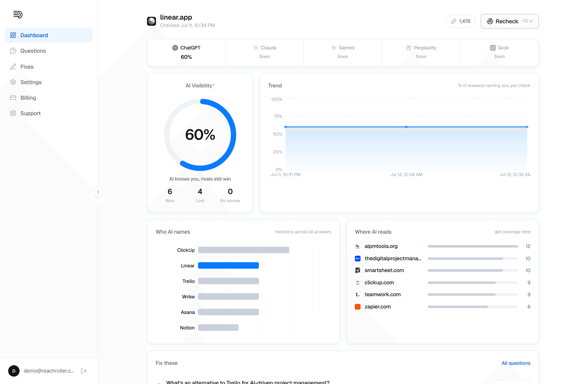
Task: Click the Fixes pencil icon
Action: tap(13, 66)
